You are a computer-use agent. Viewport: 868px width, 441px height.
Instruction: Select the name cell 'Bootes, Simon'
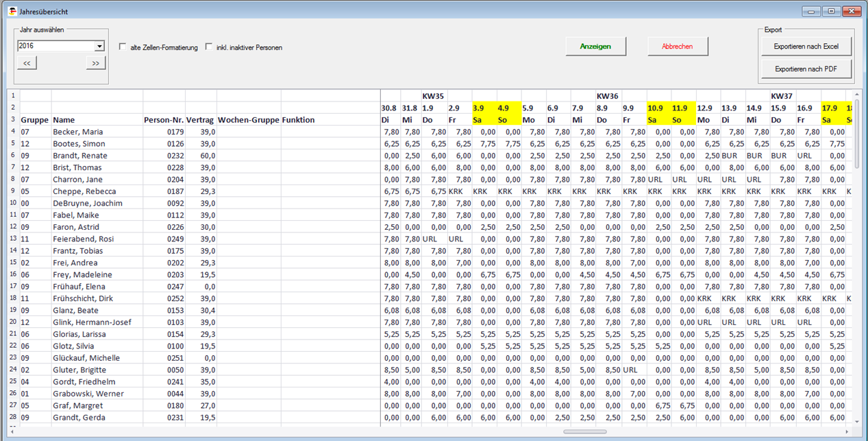point(97,144)
